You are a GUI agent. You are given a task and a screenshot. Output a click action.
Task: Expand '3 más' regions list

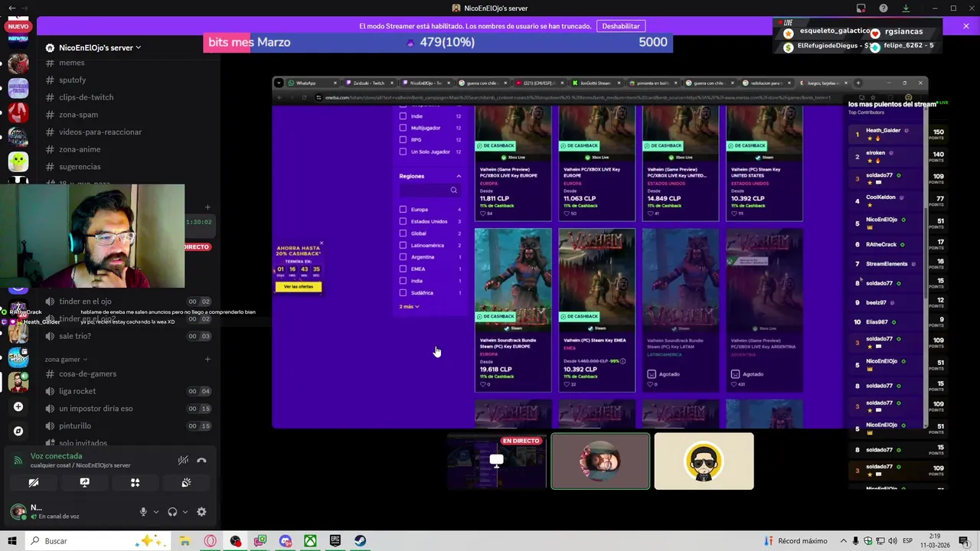(x=410, y=306)
